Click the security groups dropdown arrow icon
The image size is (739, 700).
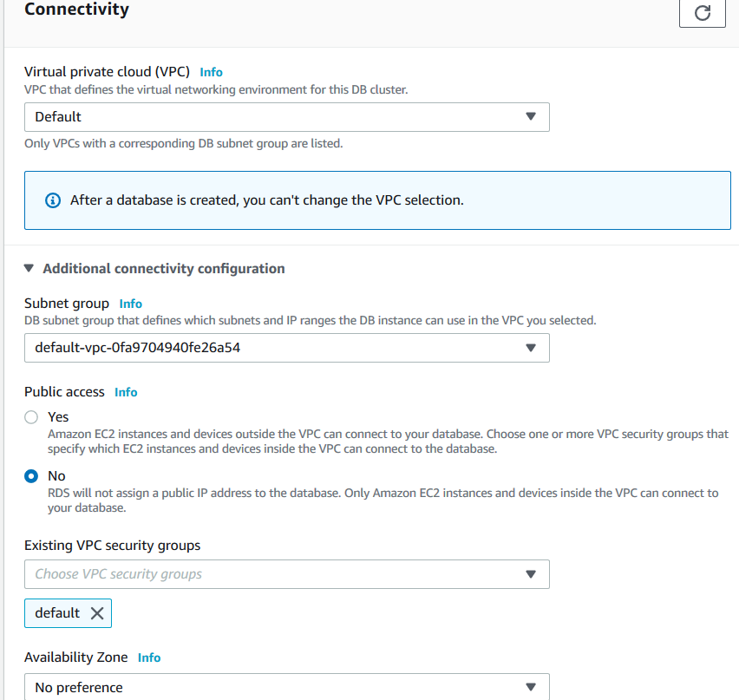[x=531, y=574]
